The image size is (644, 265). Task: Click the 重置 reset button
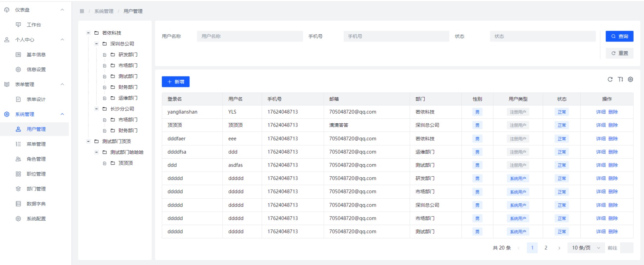coord(620,53)
